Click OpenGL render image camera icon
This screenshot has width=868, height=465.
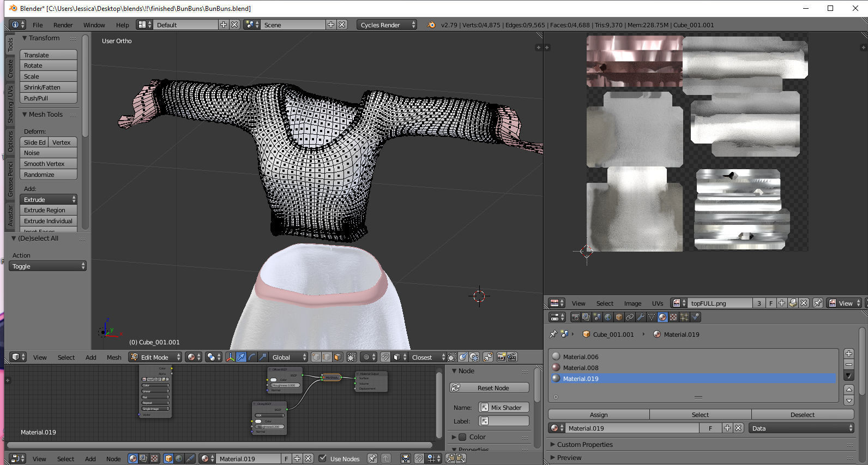tap(501, 357)
